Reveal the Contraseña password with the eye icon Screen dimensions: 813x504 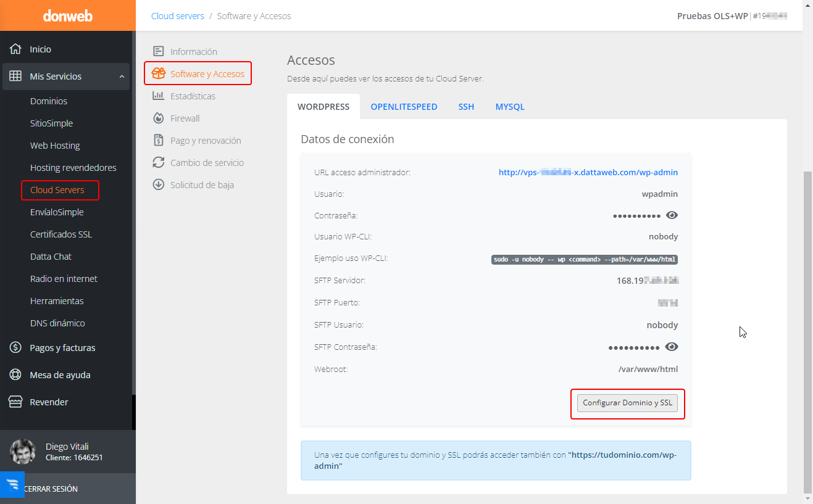(x=672, y=215)
